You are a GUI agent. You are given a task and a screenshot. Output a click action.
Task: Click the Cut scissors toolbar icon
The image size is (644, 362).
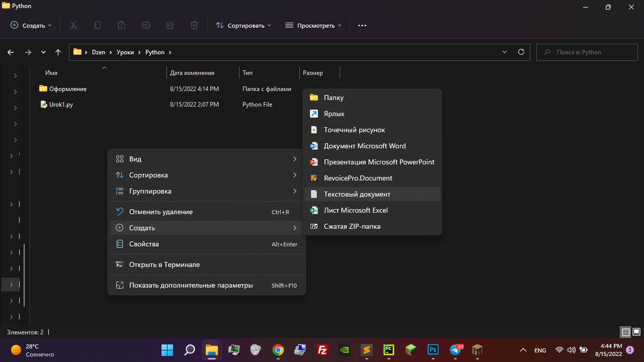74,25
